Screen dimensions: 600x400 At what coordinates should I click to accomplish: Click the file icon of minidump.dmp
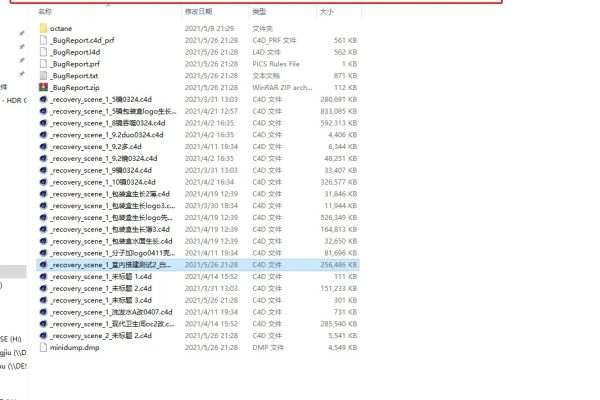(44, 347)
